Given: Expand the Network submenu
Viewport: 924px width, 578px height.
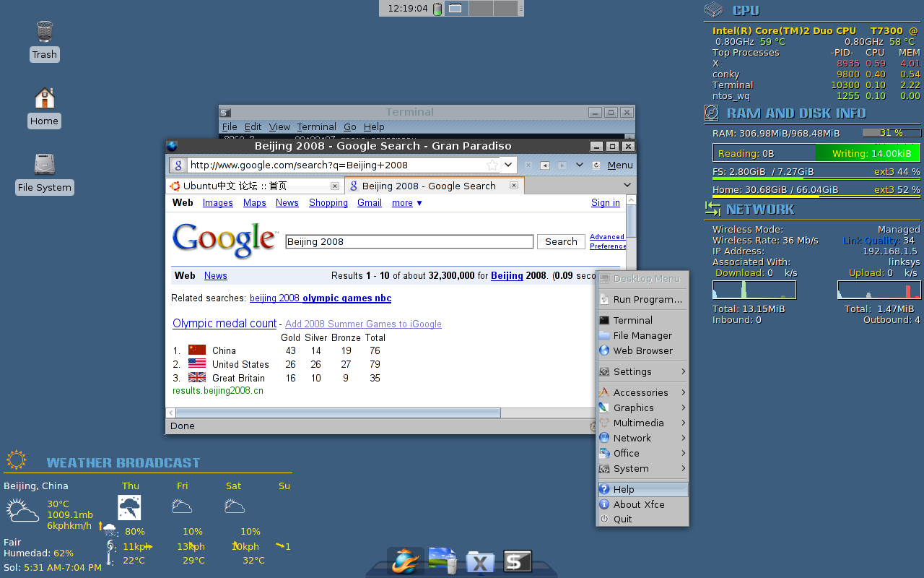Looking at the screenshot, I should pos(642,438).
